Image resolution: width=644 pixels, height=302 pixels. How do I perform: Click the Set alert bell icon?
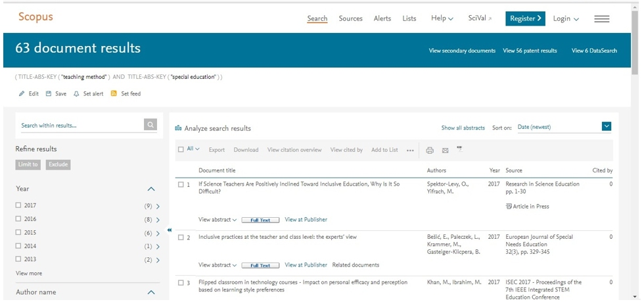[76, 94]
